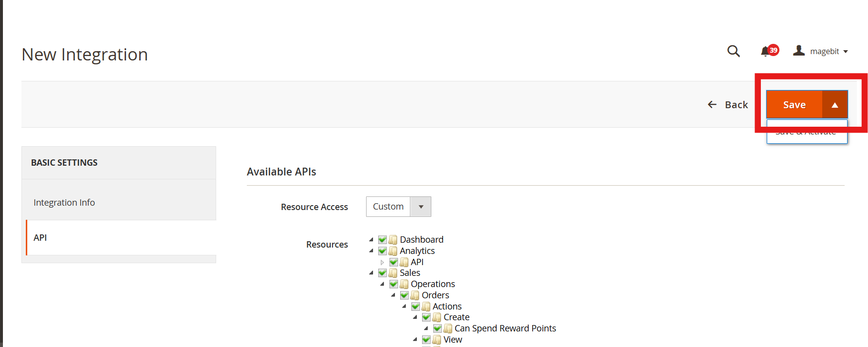The height and width of the screenshot is (347, 868).
Task: Expand the API tree node arrow
Action: [382, 262]
